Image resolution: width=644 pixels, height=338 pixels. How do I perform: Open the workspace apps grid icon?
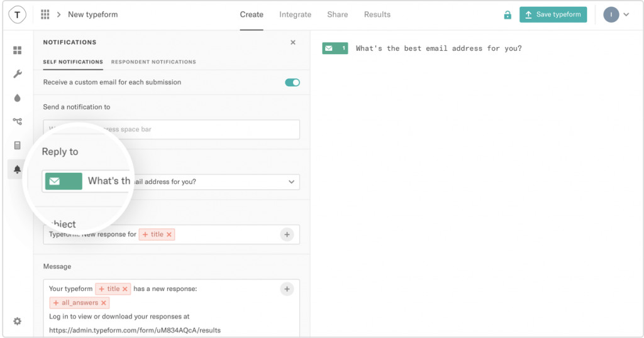[x=45, y=14]
